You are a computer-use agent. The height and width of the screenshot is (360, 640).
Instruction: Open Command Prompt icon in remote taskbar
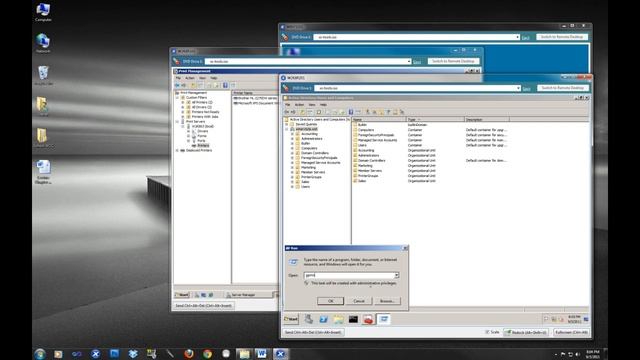[353, 319]
